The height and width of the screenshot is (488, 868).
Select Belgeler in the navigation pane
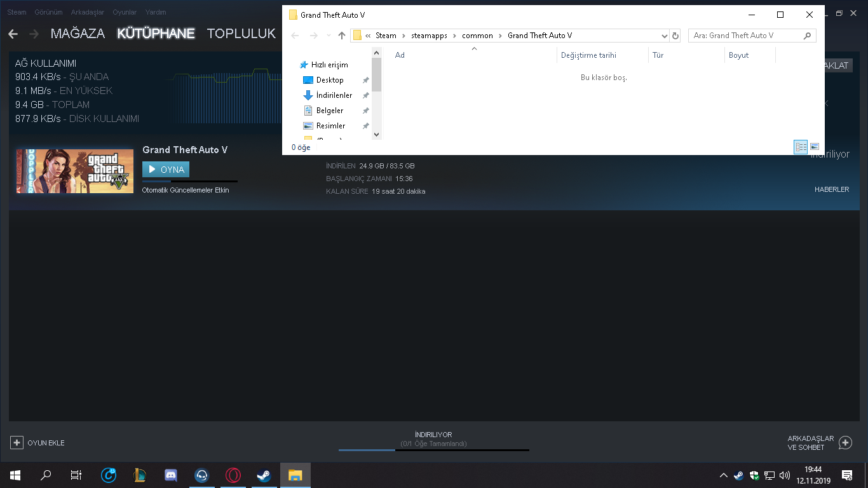(x=330, y=111)
